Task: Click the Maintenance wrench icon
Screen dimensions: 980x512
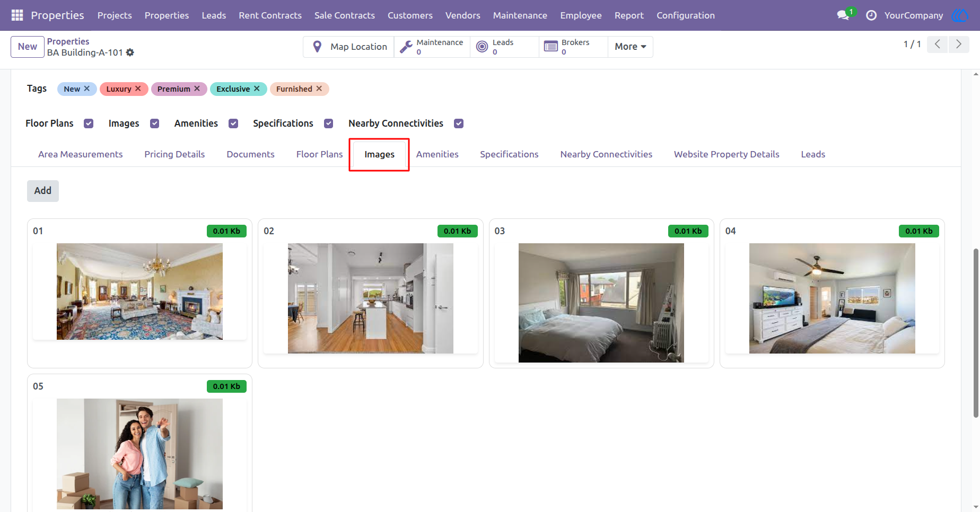Action: coord(406,47)
